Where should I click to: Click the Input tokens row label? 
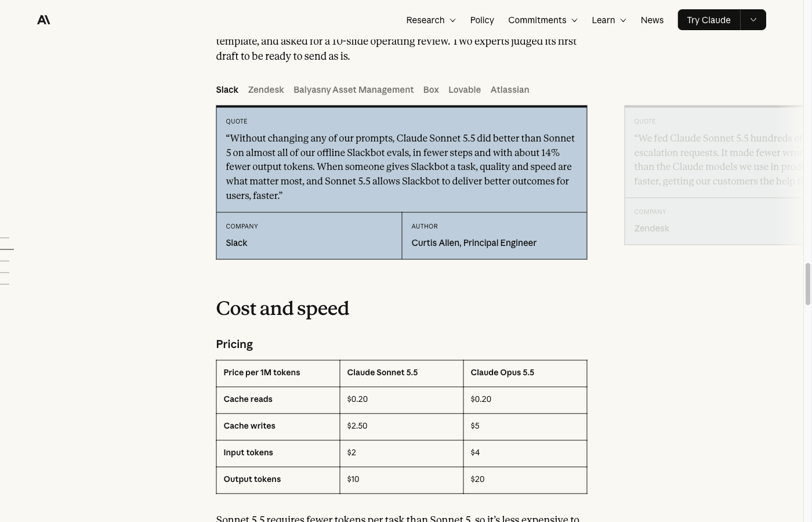248,452
